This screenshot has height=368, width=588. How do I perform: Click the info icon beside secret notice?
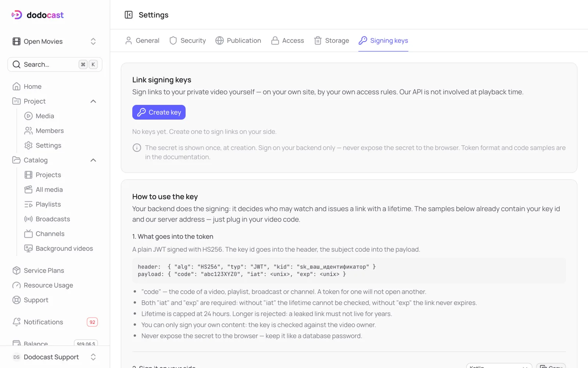[137, 148]
